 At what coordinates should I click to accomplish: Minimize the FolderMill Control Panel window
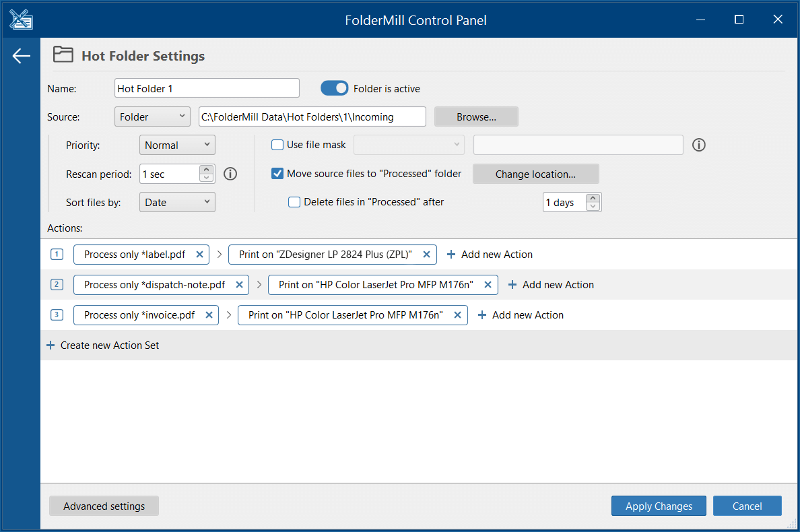tap(700, 20)
